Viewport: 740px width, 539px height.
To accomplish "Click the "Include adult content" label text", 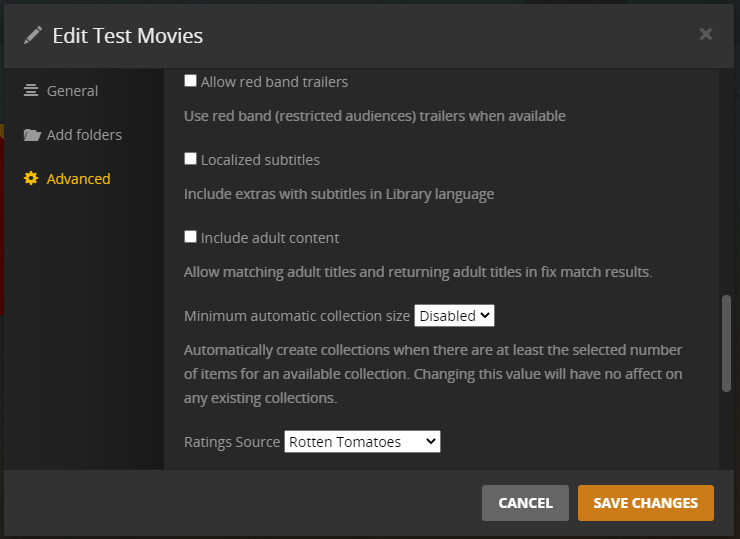I will pos(270,238).
